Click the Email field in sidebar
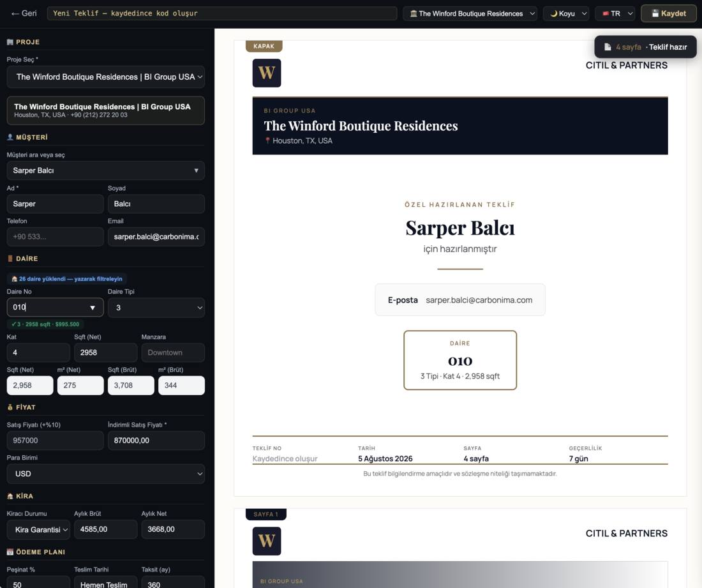702x588 pixels. coord(156,236)
